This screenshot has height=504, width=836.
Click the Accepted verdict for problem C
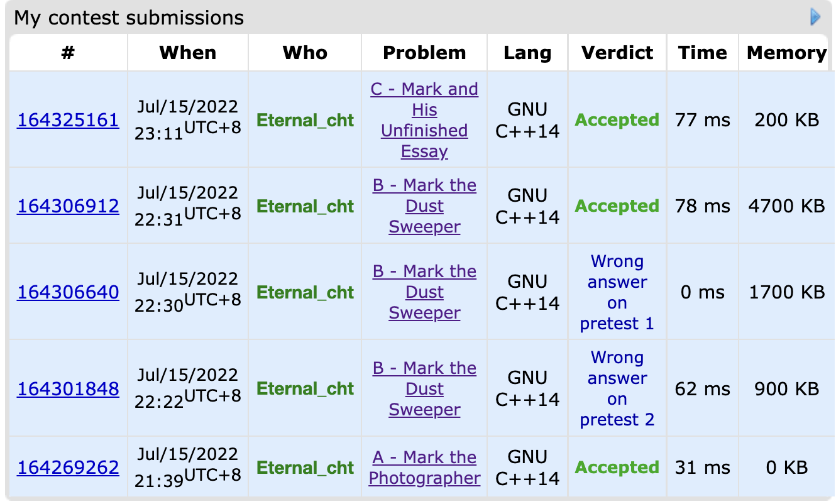617,120
